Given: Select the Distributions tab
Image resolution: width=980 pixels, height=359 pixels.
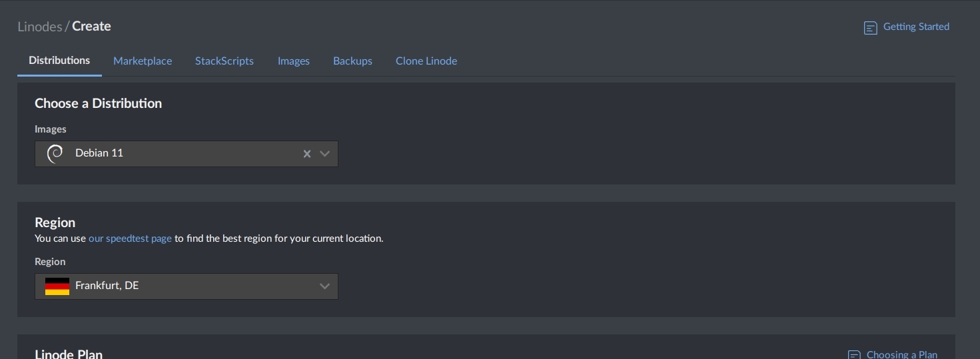Looking at the screenshot, I should pyautogui.click(x=59, y=61).
